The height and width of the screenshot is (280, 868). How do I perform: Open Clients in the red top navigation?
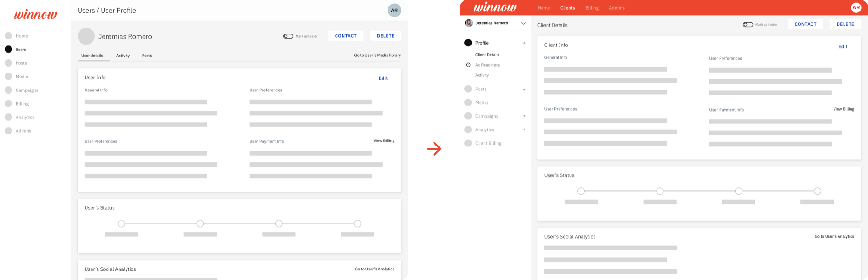567,8
